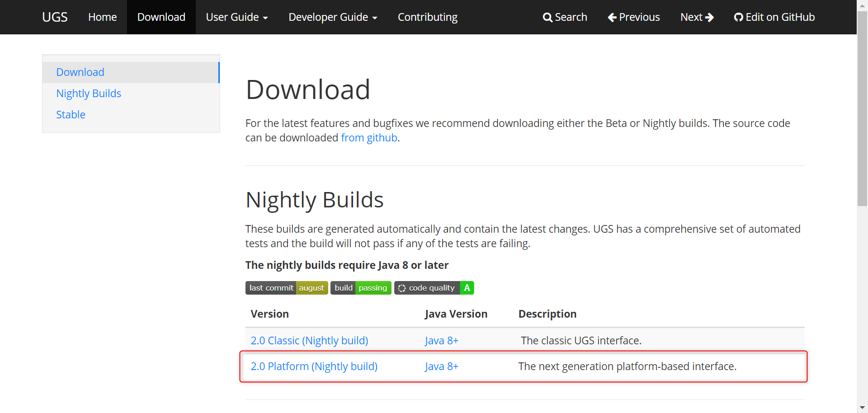Click the Next right arrow icon
Image resolution: width=868 pixels, height=413 pixels.
(710, 18)
